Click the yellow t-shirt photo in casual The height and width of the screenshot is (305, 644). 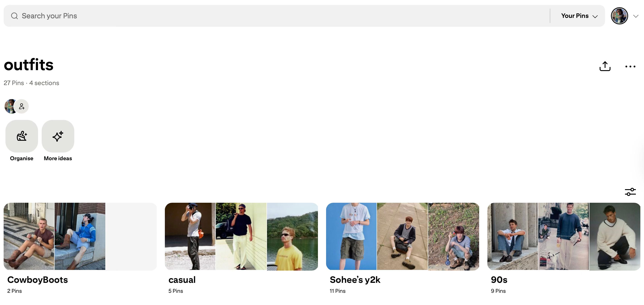(x=293, y=236)
